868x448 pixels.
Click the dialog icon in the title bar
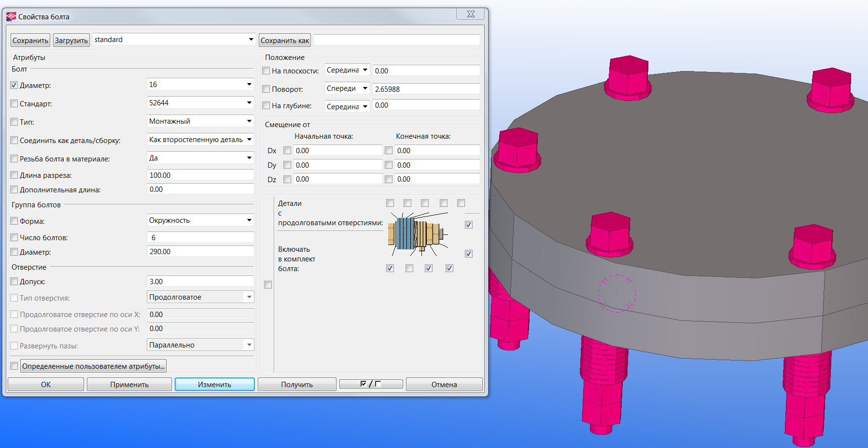coord(11,16)
